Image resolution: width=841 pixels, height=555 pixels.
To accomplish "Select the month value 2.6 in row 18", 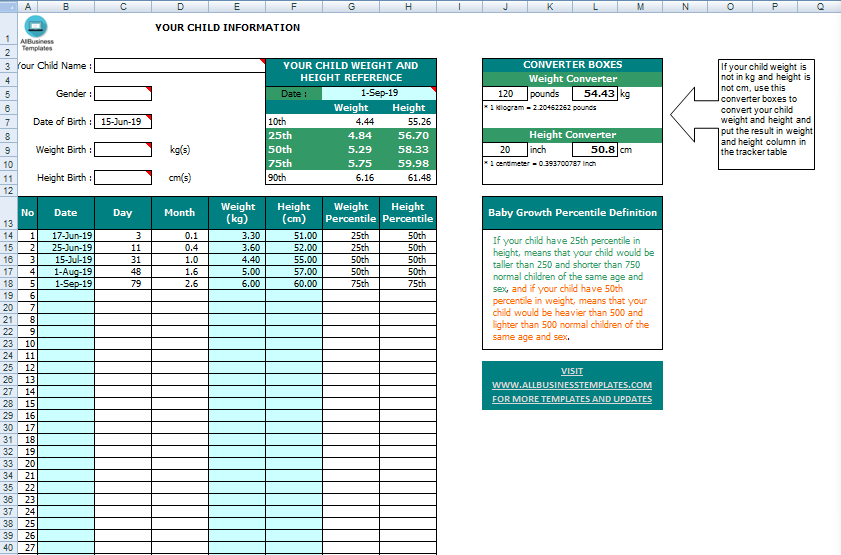I will point(180,284).
